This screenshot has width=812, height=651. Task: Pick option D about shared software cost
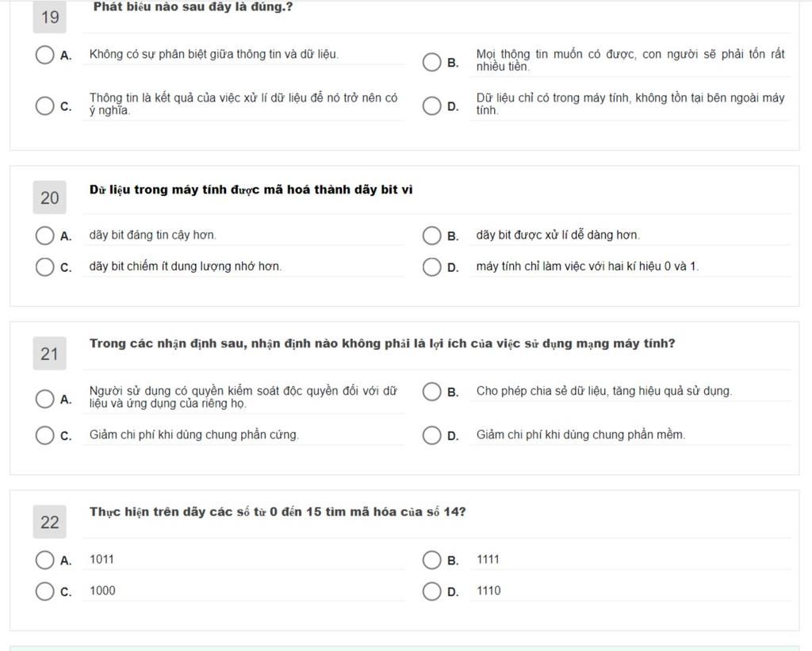coord(431,435)
